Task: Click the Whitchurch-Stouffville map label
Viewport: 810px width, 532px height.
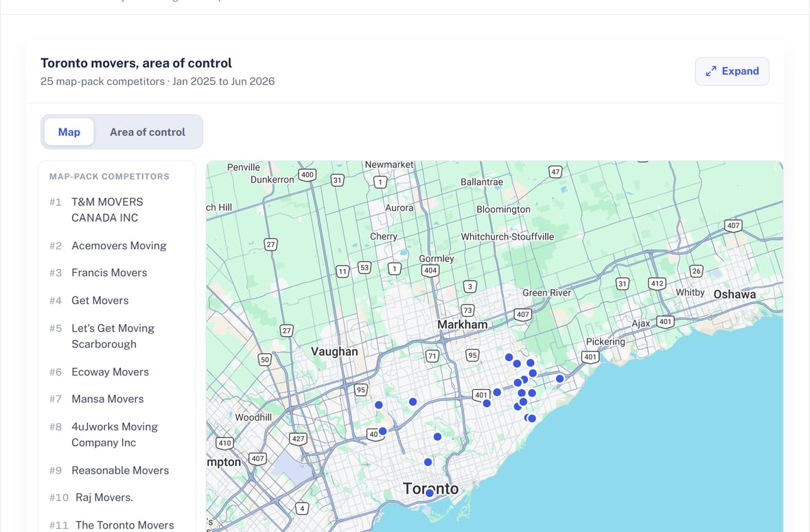Action: click(x=507, y=237)
